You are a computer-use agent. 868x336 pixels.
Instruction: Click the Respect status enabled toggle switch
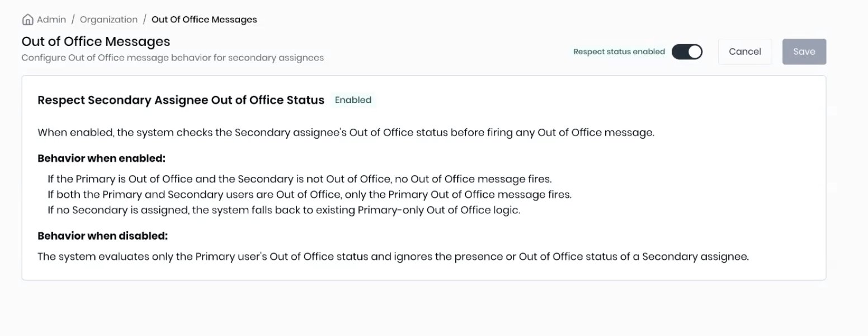[687, 51]
